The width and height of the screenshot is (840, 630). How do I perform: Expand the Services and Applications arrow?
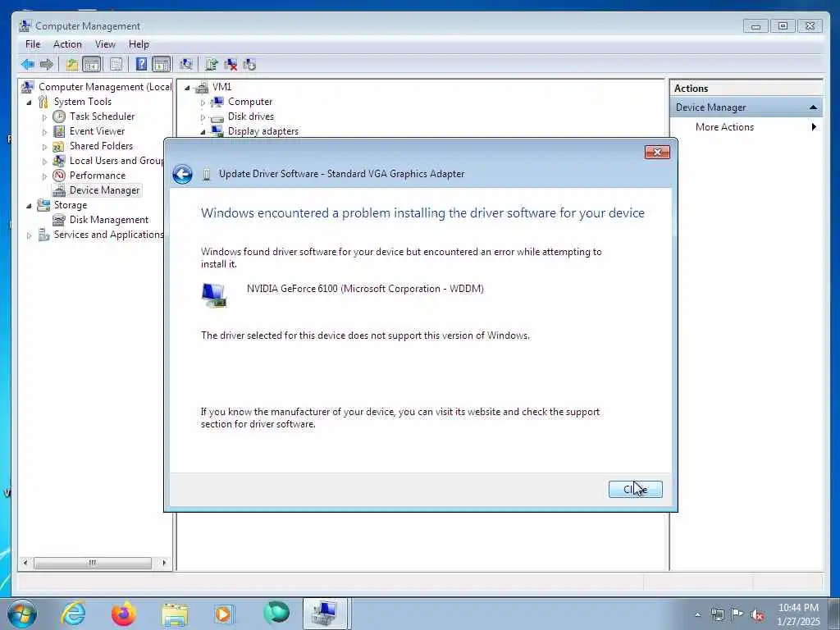tap(29, 235)
